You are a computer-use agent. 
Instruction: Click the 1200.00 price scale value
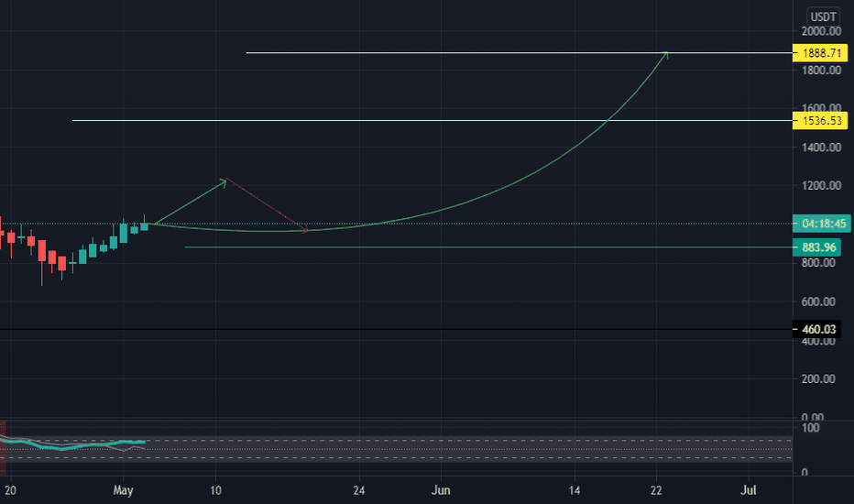coord(821,186)
